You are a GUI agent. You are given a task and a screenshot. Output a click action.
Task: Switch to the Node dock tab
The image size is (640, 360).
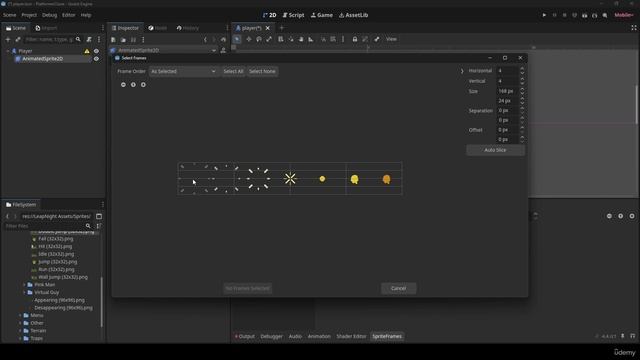158,28
